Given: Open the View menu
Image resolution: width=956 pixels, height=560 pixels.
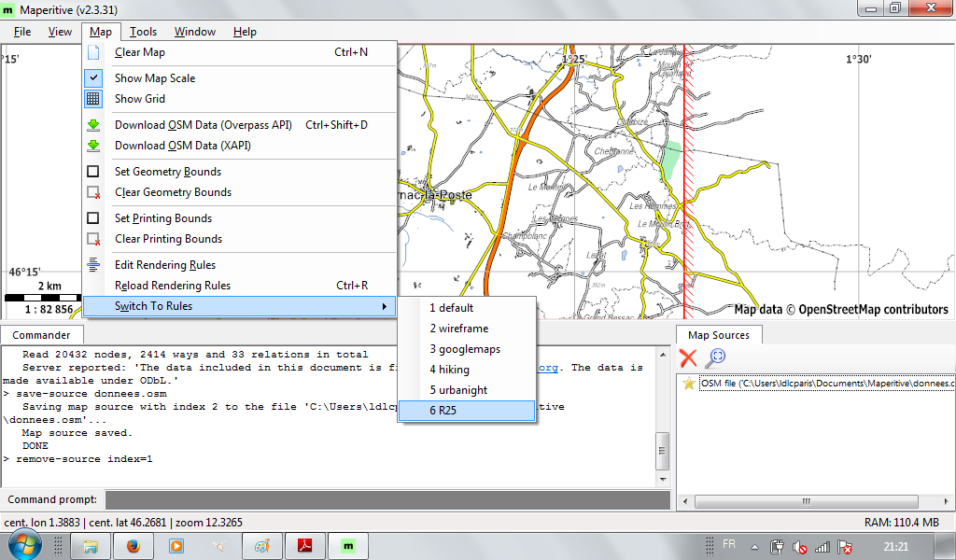Looking at the screenshot, I should pyautogui.click(x=60, y=32).
